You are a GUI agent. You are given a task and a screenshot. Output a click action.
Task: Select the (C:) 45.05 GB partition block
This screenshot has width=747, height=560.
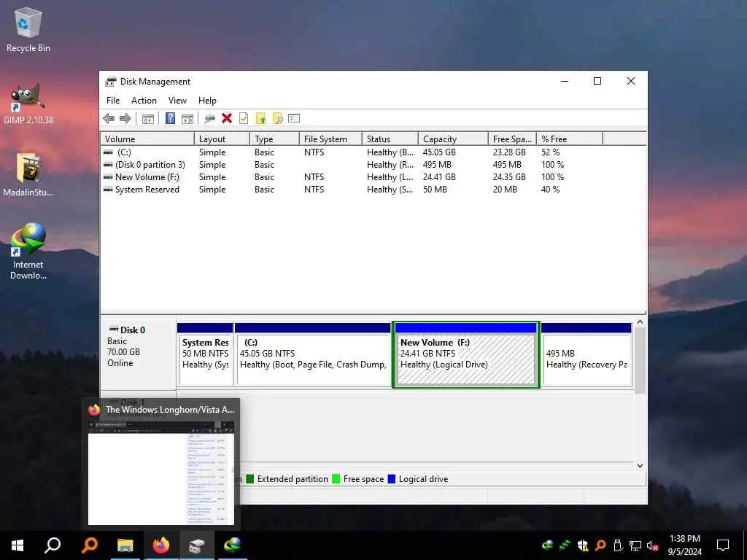[313, 355]
